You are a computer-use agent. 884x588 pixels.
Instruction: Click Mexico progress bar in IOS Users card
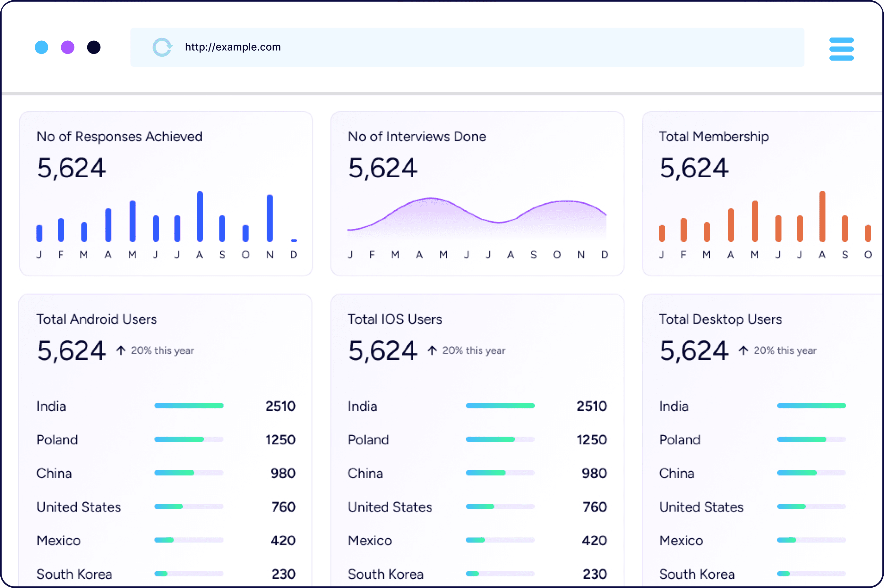tap(500, 540)
